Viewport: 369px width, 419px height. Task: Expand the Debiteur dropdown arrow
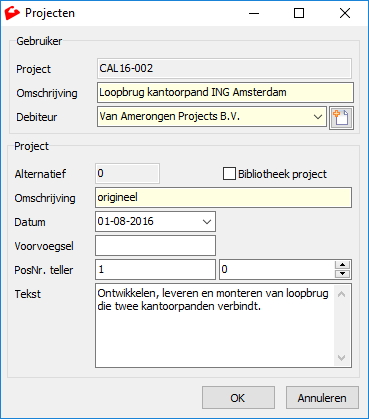point(318,117)
